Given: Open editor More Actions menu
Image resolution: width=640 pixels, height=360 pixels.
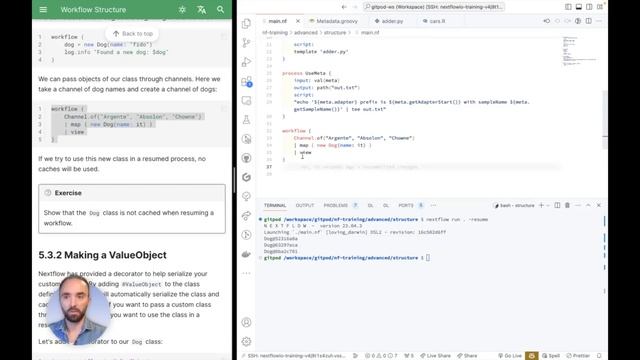Looking at the screenshot, I should tap(599, 21).
